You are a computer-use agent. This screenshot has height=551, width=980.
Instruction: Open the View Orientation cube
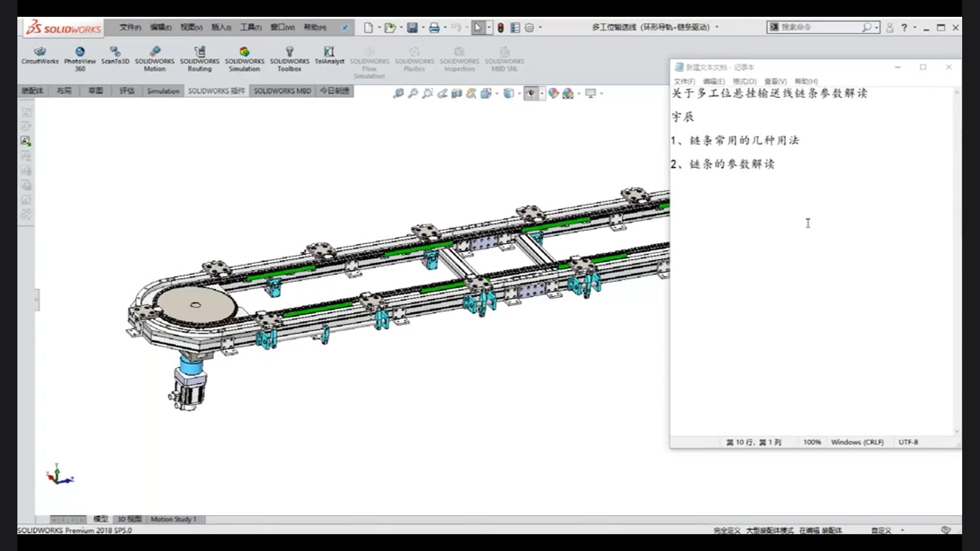486,93
